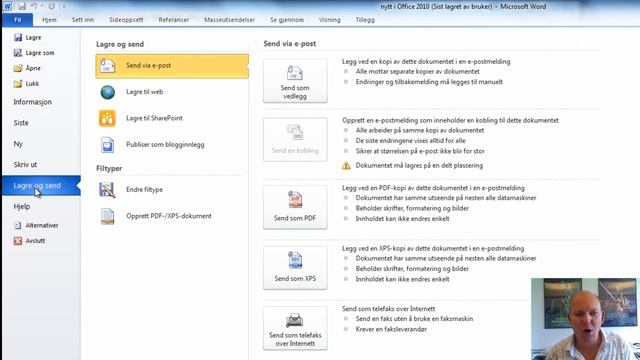Open the Tillegg tab
This screenshot has width=640, height=360.
[x=365, y=20]
